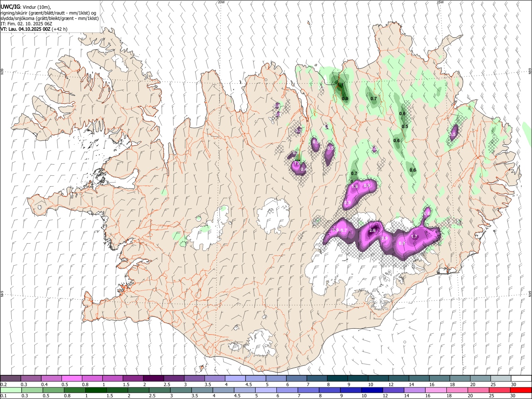532x399 pixels.
Task: Select the '66N' label on right edge
Action: pyautogui.click(x=530, y=72)
